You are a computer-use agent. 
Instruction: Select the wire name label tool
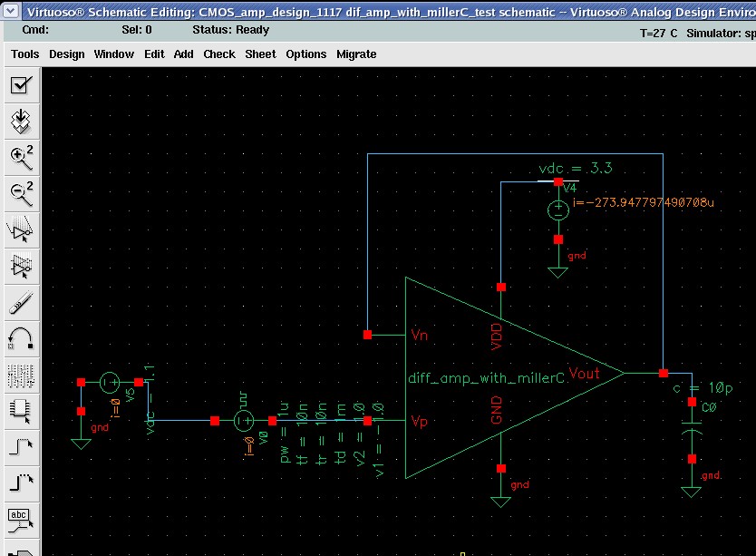pyautogui.click(x=21, y=519)
